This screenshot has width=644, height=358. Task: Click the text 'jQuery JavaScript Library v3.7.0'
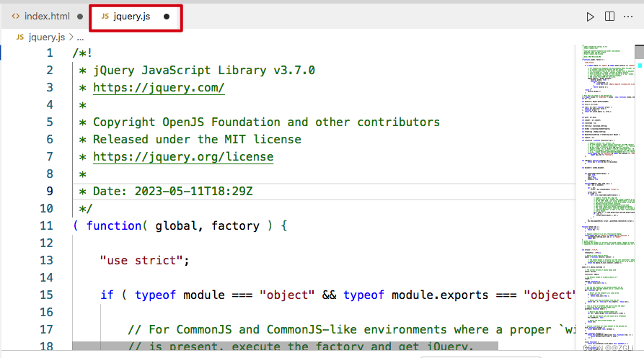pyautogui.click(x=204, y=70)
